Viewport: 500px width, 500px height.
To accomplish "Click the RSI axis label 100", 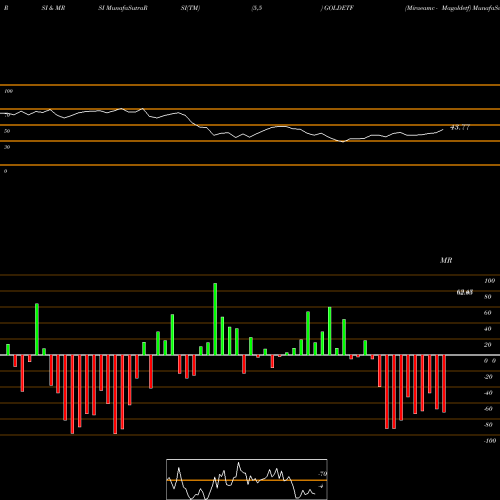I will coord(8,91).
